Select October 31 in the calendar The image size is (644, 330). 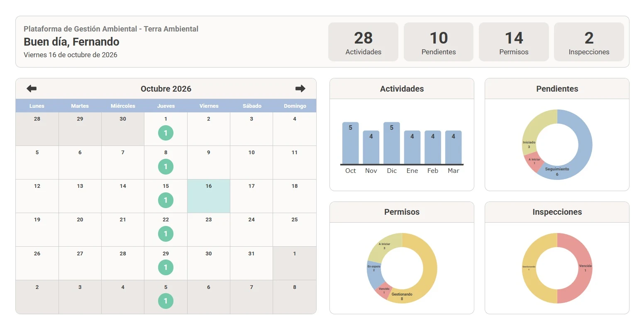251,263
